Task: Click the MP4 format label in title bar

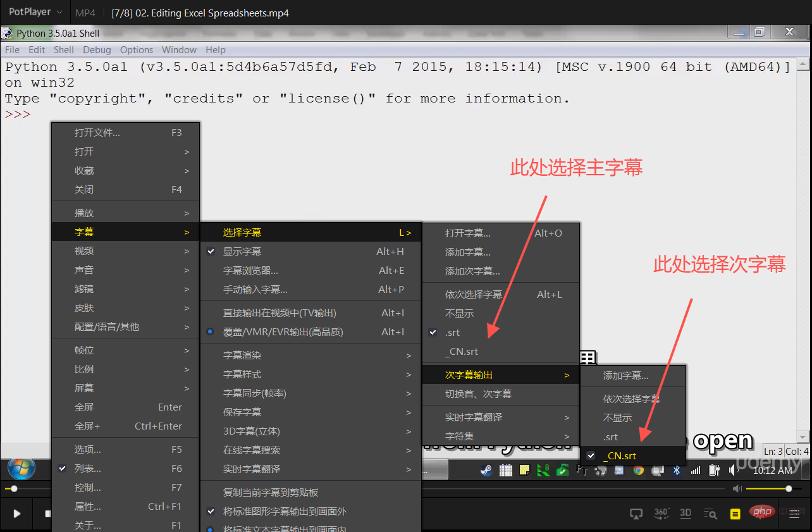Action: point(85,13)
